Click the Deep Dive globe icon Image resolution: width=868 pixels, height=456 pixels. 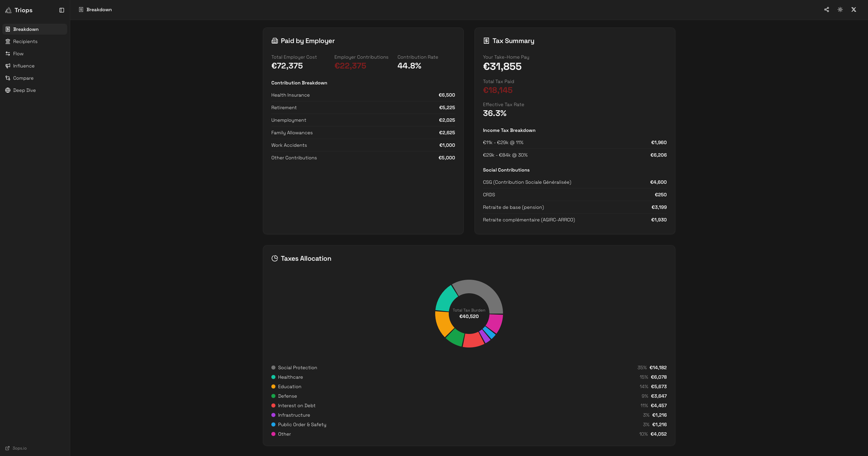[8, 91]
